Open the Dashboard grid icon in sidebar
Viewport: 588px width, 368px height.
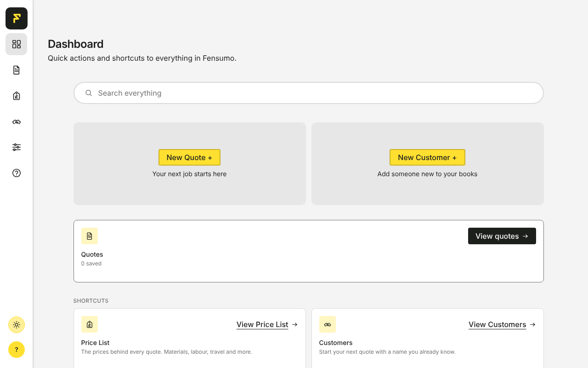click(x=17, y=44)
